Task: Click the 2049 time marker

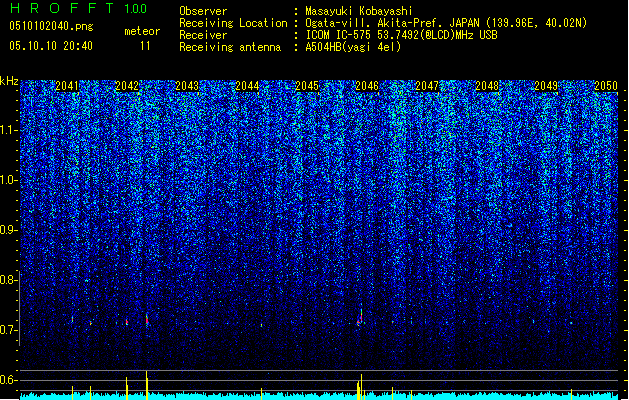Action: pos(546,86)
